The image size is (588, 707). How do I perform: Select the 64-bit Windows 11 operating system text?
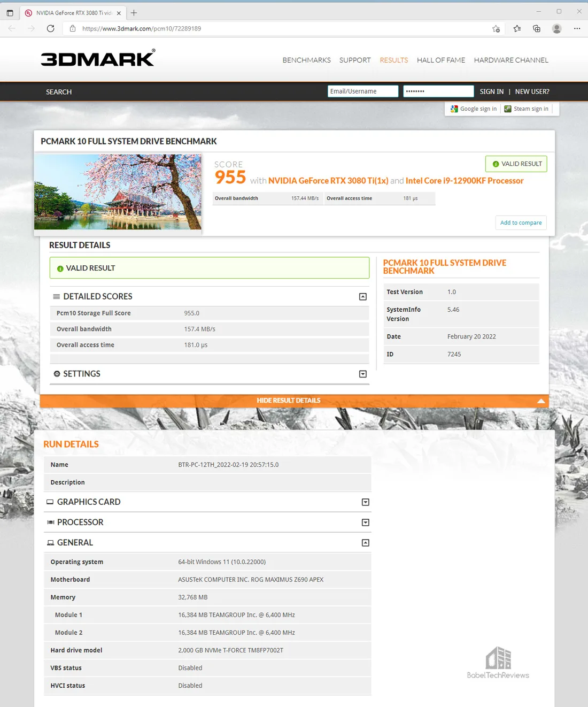tap(222, 562)
